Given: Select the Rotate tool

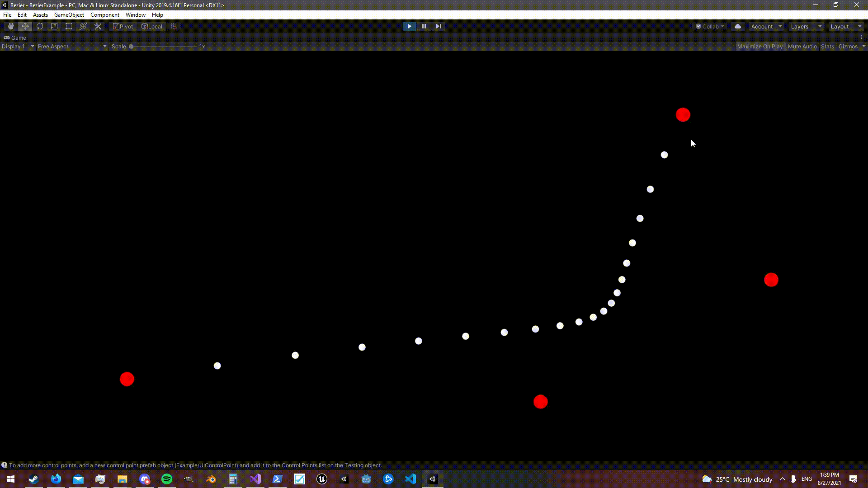Looking at the screenshot, I should tap(40, 26).
